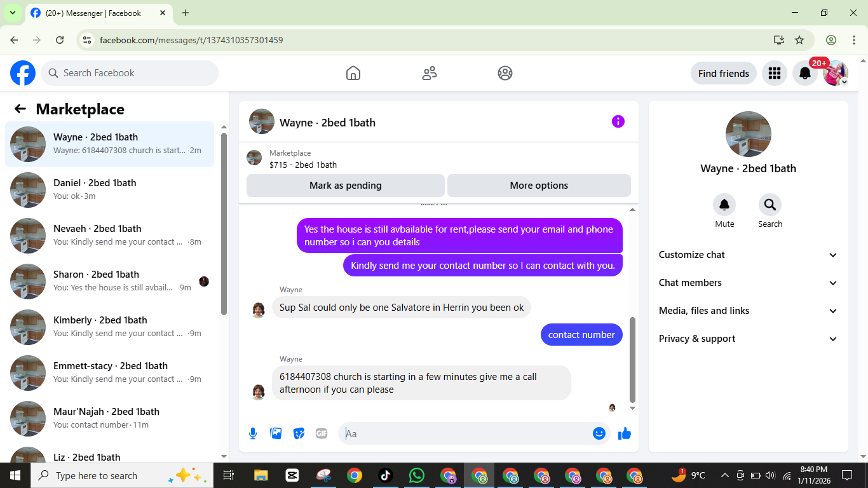The width and height of the screenshot is (868, 488).
Task: Mute the Wayne conversation bell icon
Action: point(724,205)
